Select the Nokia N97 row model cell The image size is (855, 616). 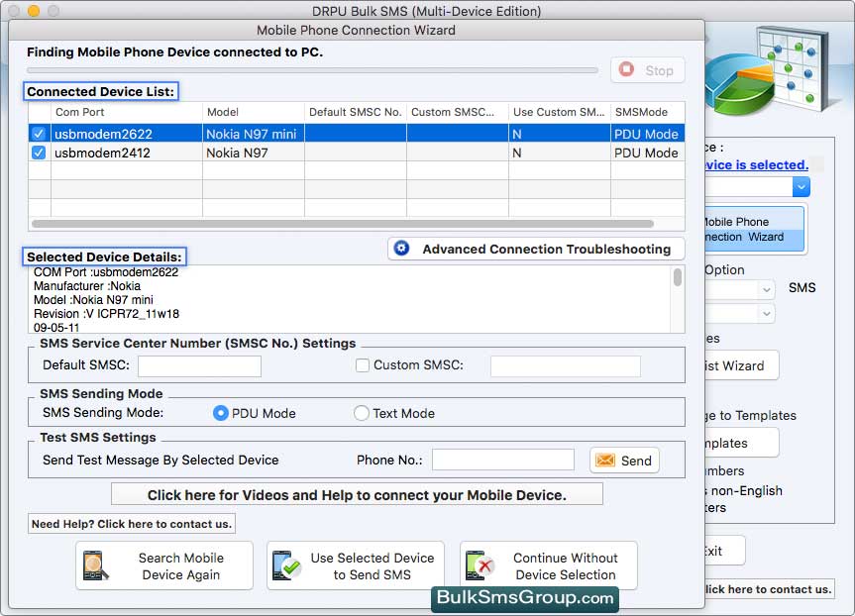click(x=254, y=153)
